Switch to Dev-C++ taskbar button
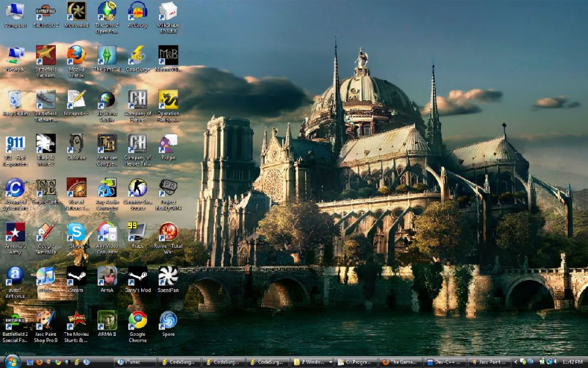The image size is (588, 368). (x=445, y=362)
